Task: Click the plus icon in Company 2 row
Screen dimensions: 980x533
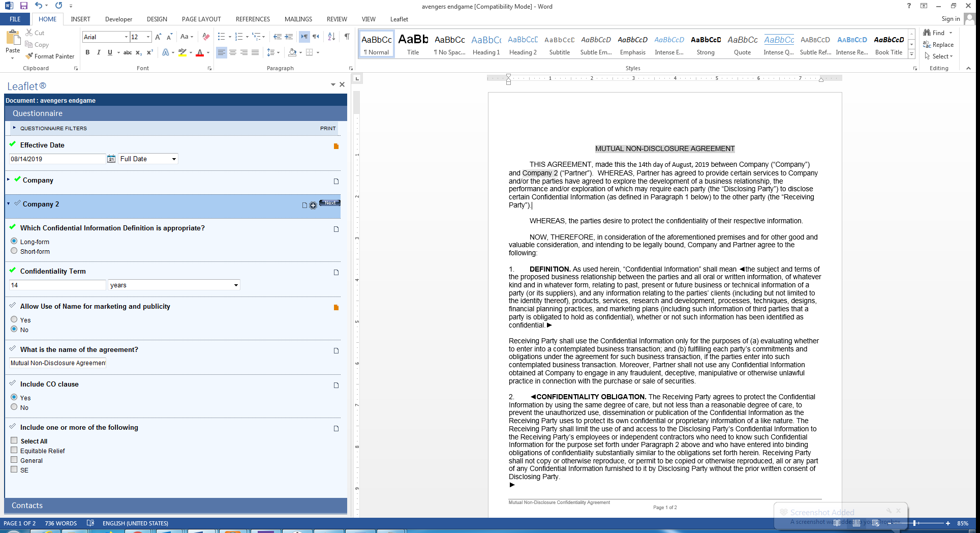Action: click(313, 205)
